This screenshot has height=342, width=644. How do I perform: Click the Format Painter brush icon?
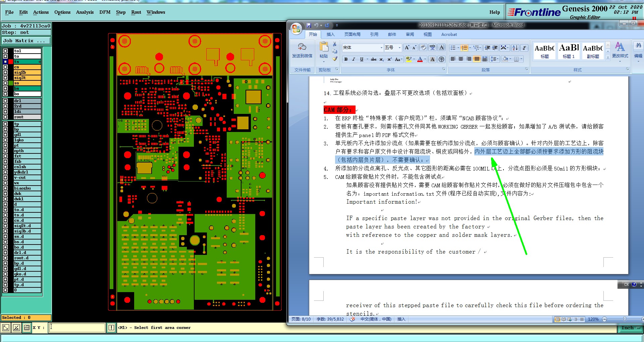(x=335, y=59)
